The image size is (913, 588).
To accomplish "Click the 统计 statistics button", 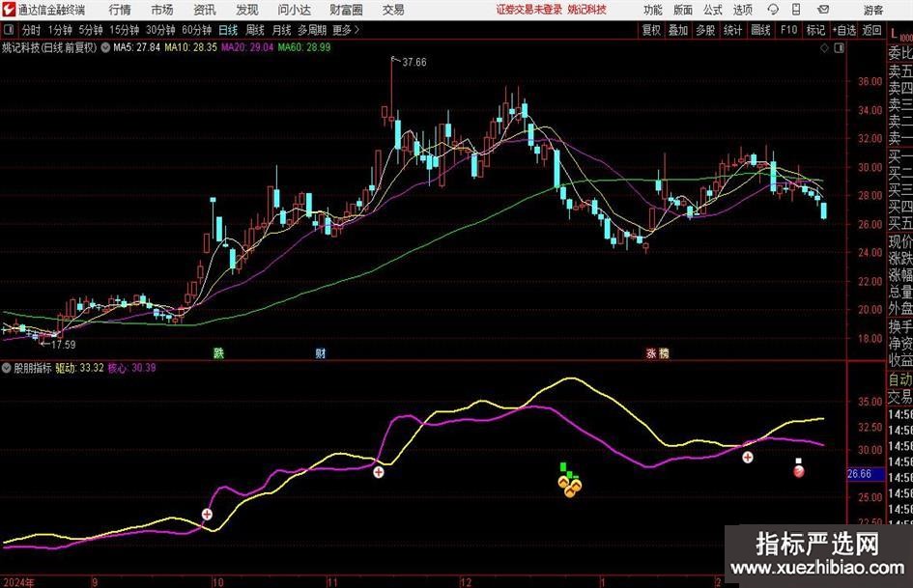I will [x=733, y=30].
